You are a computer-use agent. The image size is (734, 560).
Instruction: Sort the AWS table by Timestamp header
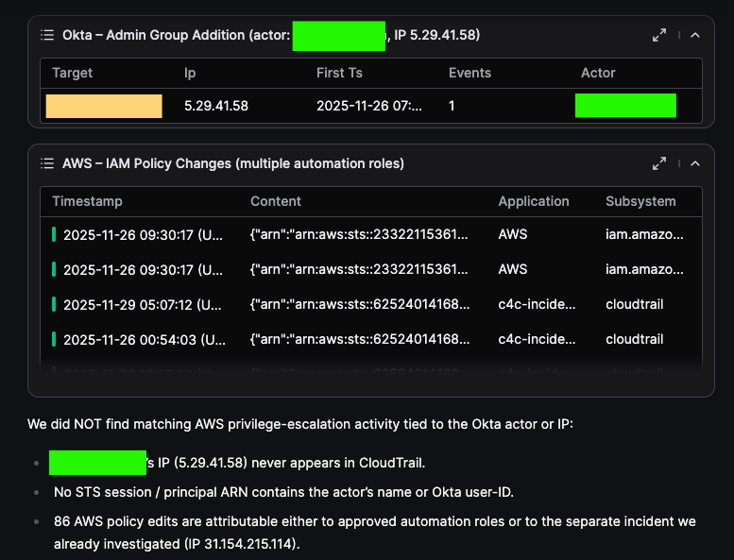click(87, 201)
